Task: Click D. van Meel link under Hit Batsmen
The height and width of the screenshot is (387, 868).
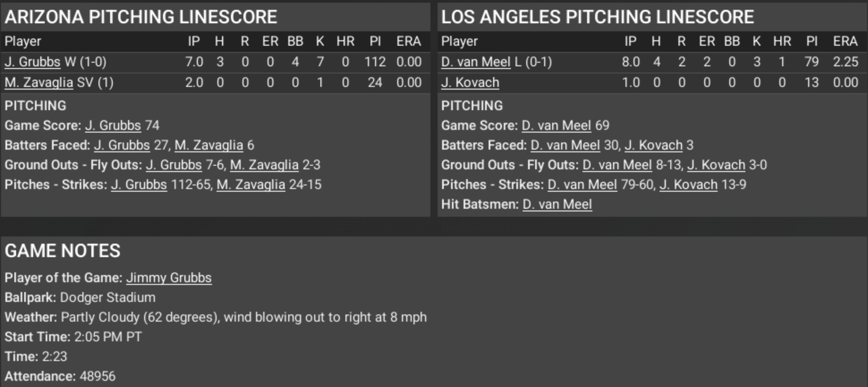Action: click(x=557, y=204)
